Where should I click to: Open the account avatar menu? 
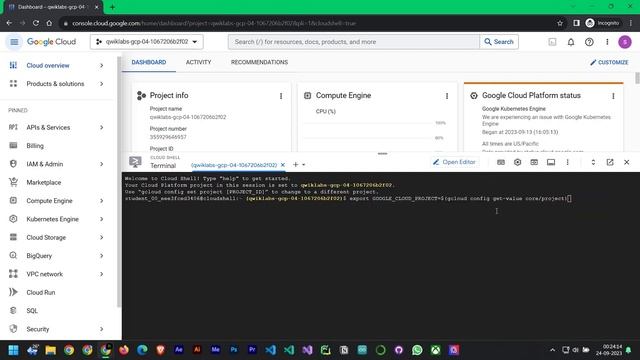[x=624, y=42]
